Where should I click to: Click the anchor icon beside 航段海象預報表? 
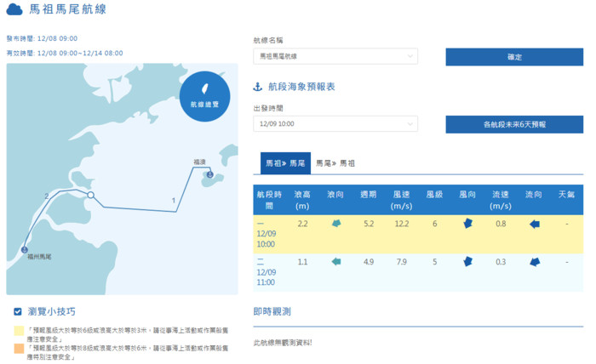point(258,87)
